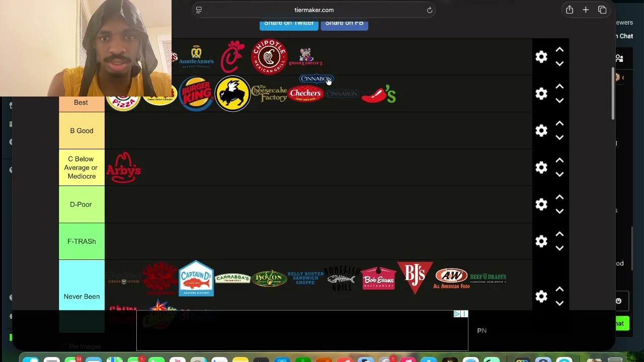This screenshot has height=362, width=644.
Task: Click the Never Been tier label
Action: [x=82, y=296]
